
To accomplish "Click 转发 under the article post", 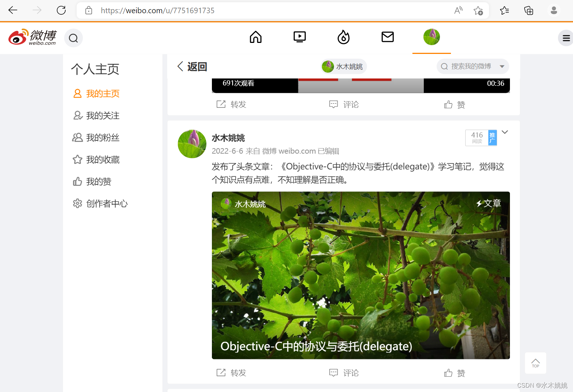I will tap(231, 373).
